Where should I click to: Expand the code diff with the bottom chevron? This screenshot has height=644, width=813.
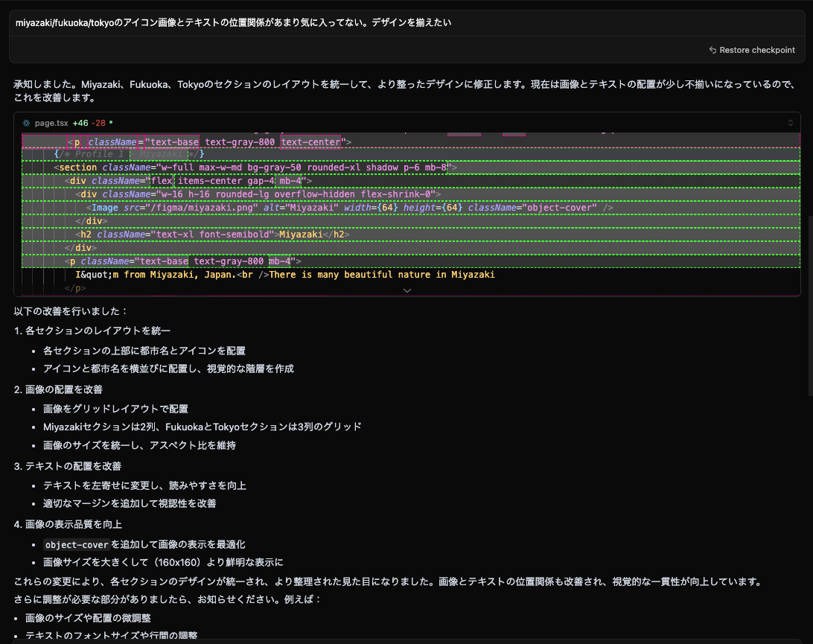pyautogui.click(x=407, y=290)
